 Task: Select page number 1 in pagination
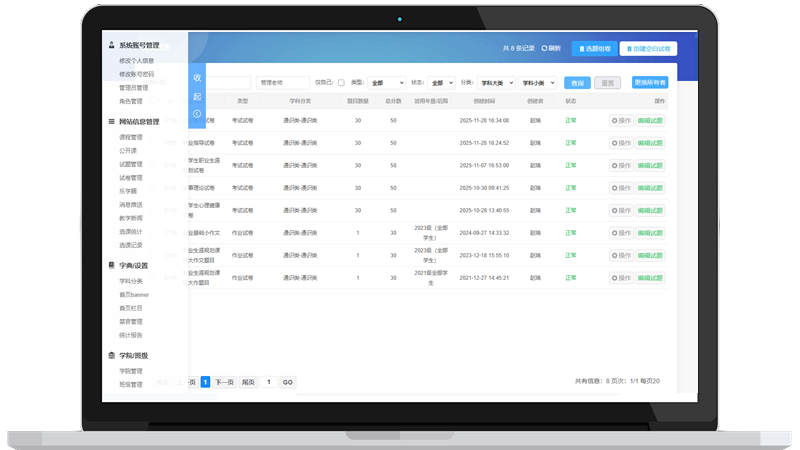pyautogui.click(x=205, y=382)
